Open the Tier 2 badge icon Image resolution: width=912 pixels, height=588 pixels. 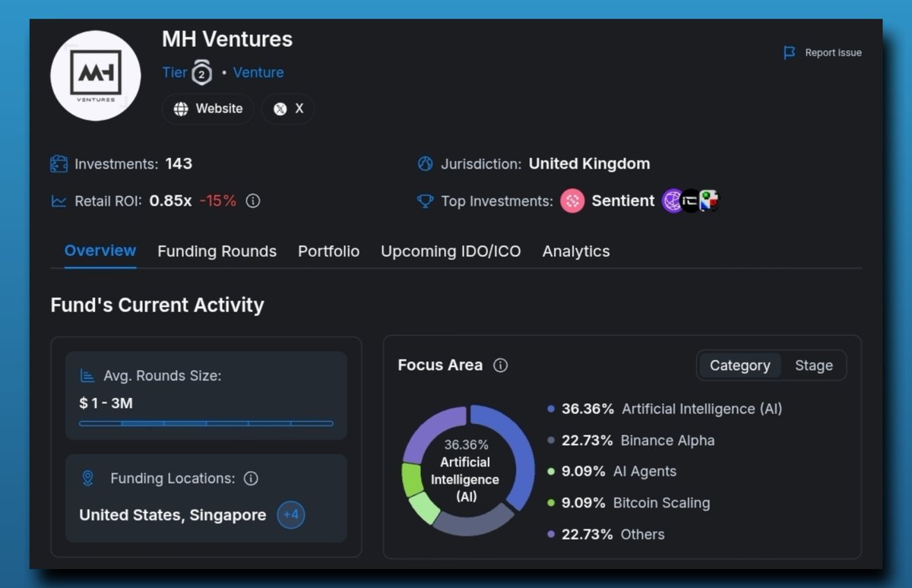coord(201,71)
